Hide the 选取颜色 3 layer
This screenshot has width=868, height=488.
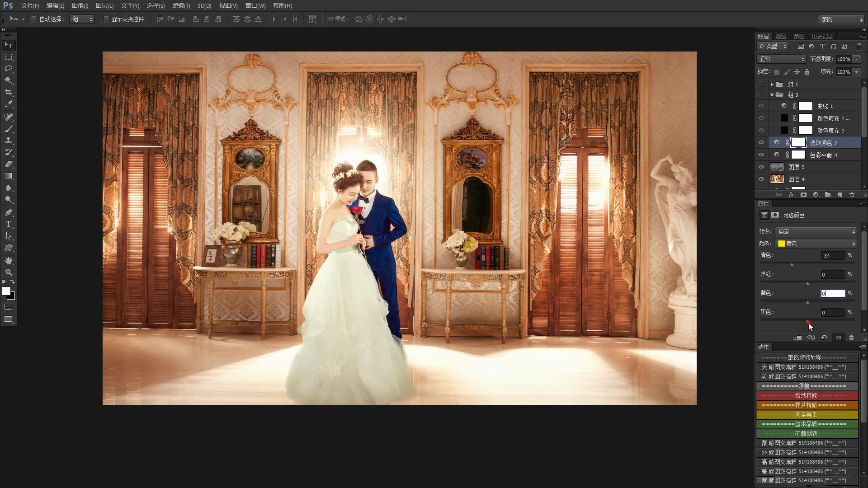pyautogui.click(x=761, y=142)
